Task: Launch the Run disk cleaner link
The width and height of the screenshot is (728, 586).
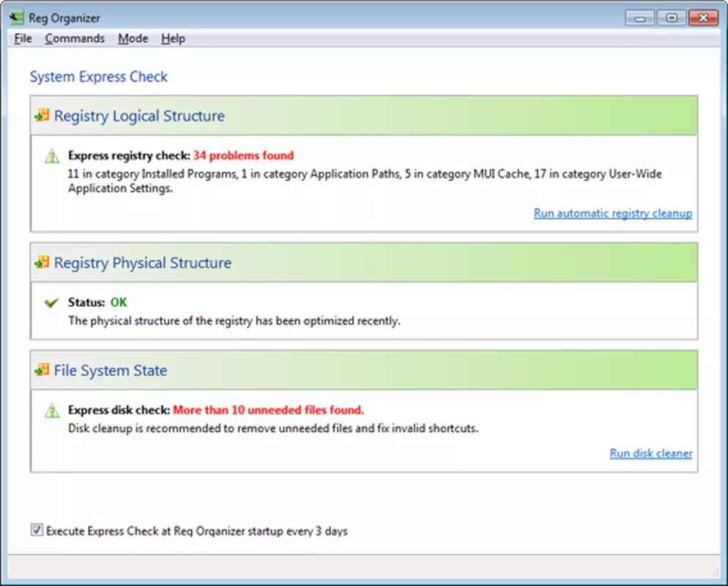Action: pyautogui.click(x=651, y=453)
